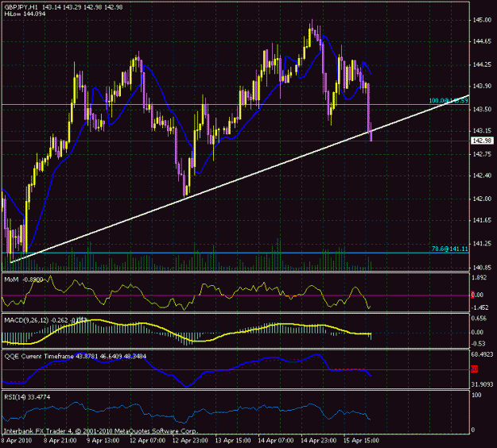Viewport: 497px width, 448px height.
Task: Click the QQE scale value 31.9093
Action: [x=482, y=384]
